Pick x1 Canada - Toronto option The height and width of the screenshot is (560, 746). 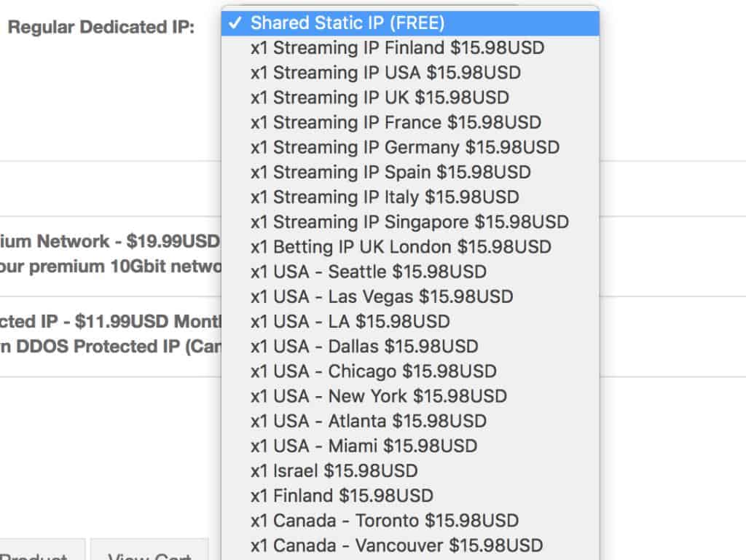410,521
